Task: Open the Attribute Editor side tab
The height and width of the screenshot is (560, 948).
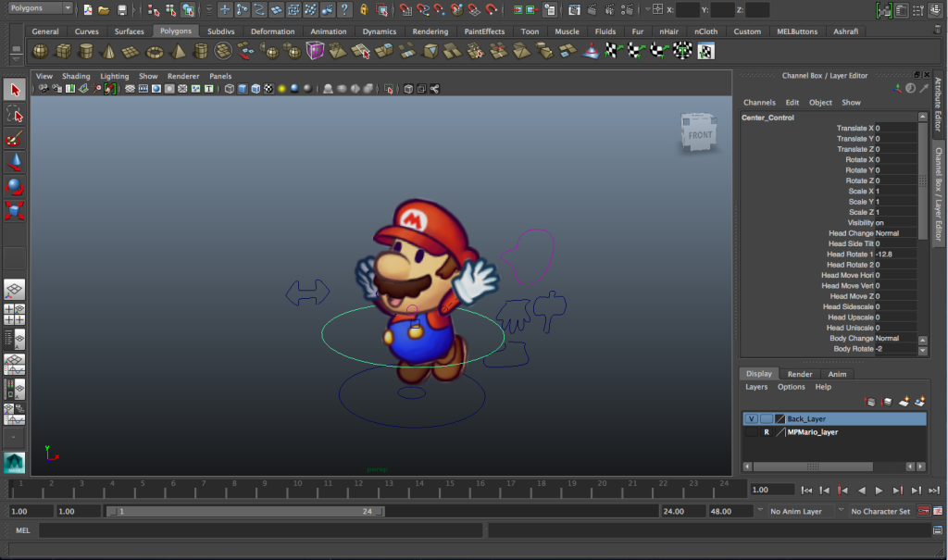Action: point(939,104)
